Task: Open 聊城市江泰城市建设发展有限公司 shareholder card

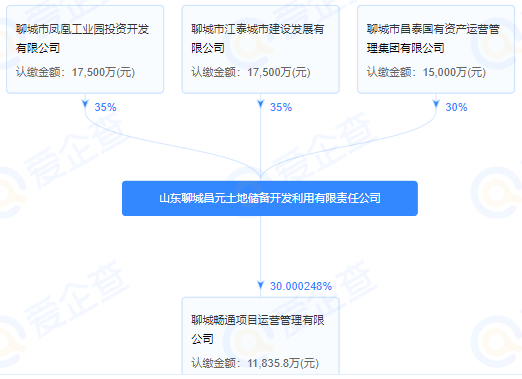Action: [260, 49]
